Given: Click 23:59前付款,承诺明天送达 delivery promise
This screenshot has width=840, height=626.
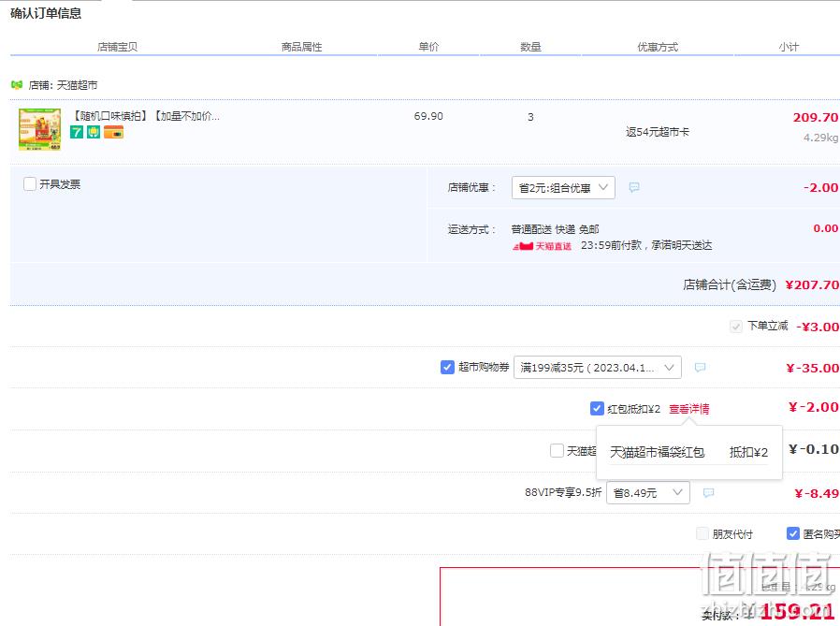Looking at the screenshot, I should pyautogui.click(x=646, y=245).
